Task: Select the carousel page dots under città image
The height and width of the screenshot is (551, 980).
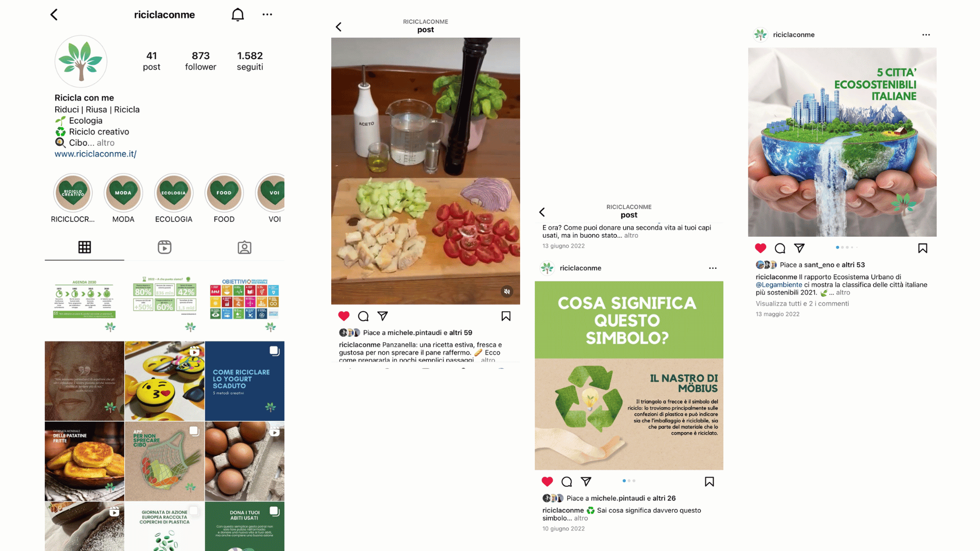Action: tap(846, 247)
